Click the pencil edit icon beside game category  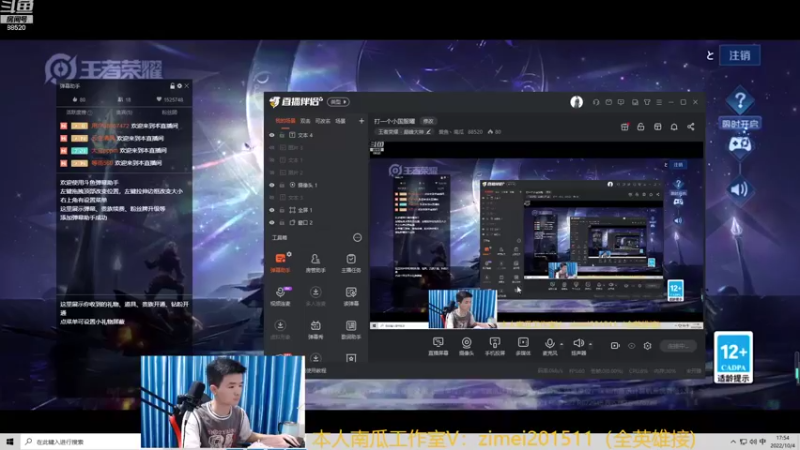coord(429,132)
